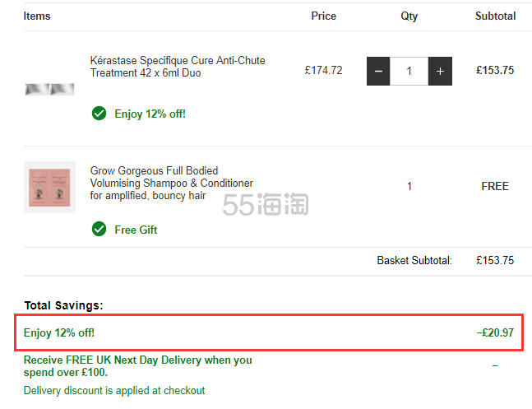Click the Basket Subtotal label
This screenshot has height=409, width=532.
coord(414,260)
